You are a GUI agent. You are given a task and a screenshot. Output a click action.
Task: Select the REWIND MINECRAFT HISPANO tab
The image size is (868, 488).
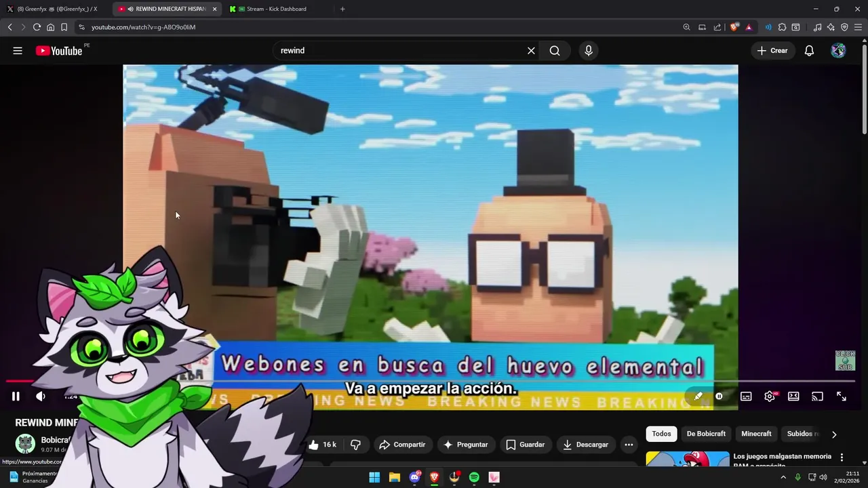[166, 9]
